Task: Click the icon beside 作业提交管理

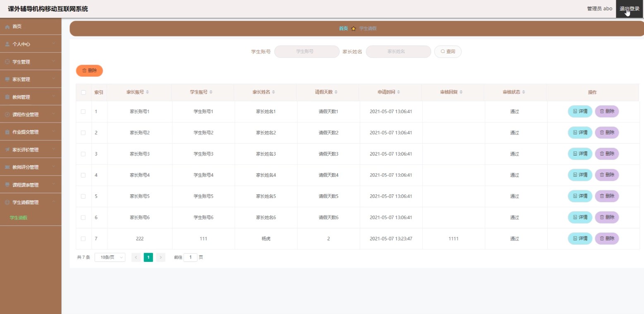Action: coord(7,132)
